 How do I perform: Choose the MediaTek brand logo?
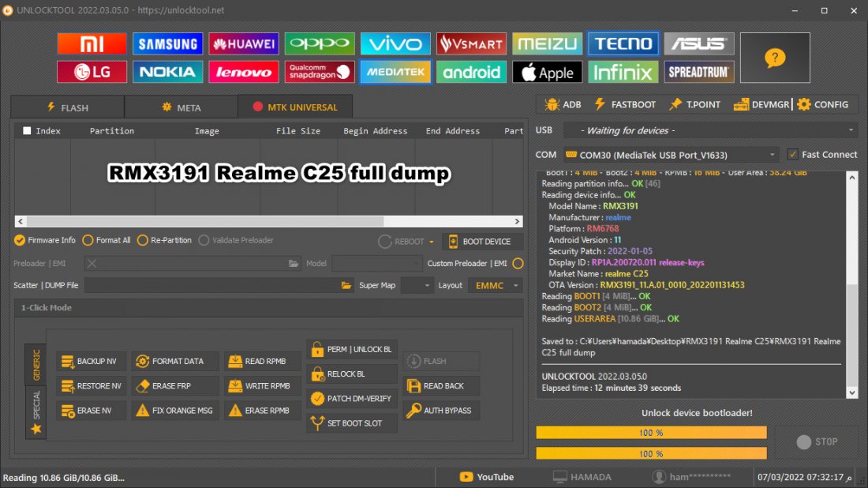395,72
